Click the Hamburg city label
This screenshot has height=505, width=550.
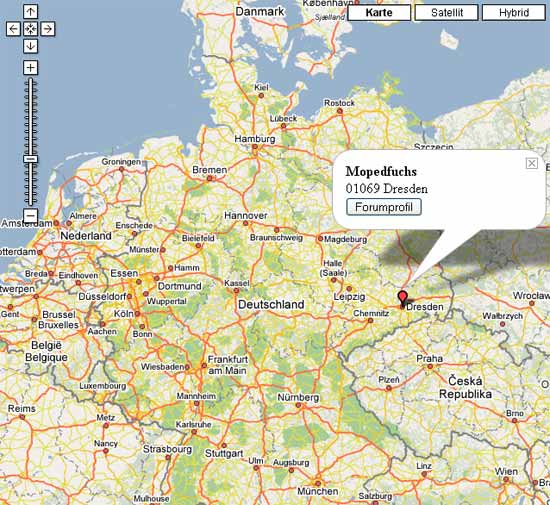pyautogui.click(x=255, y=139)
